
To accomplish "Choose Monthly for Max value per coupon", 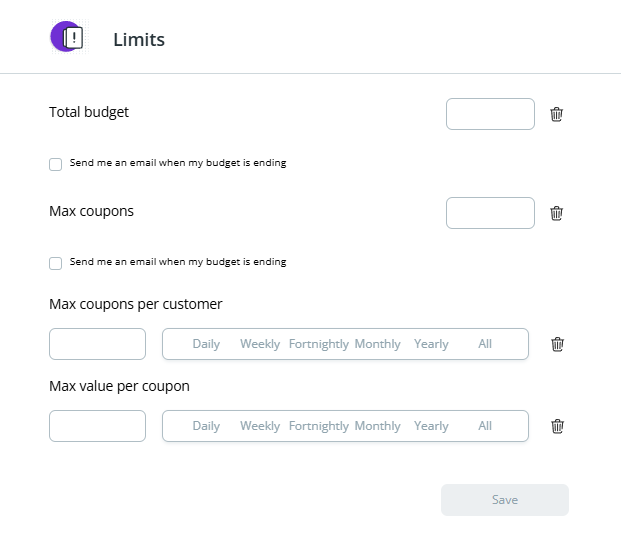I will 377,426.
